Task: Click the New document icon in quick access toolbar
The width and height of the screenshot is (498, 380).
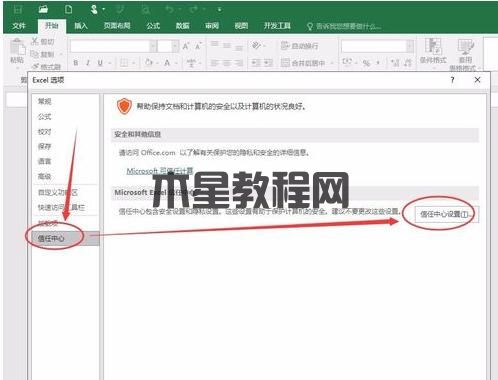Action: pos(68,9)
